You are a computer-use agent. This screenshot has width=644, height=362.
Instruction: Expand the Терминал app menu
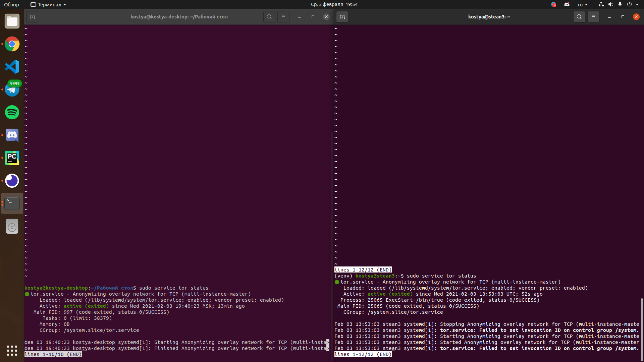tap(48, 4)
